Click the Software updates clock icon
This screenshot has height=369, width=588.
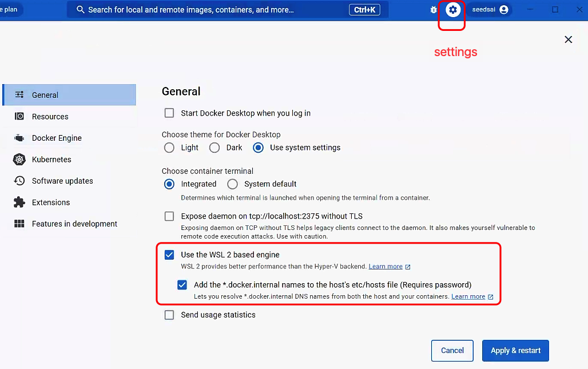tap(19, 181)
